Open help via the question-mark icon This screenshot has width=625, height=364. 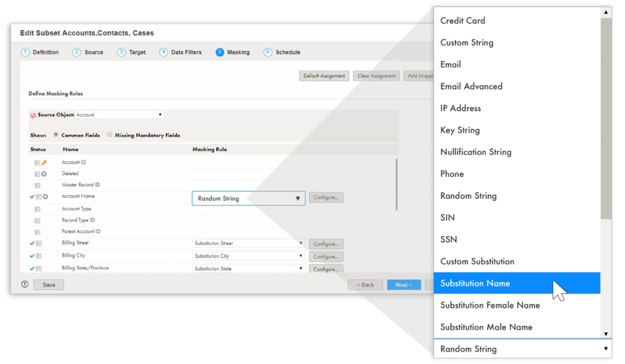(23, 284)
